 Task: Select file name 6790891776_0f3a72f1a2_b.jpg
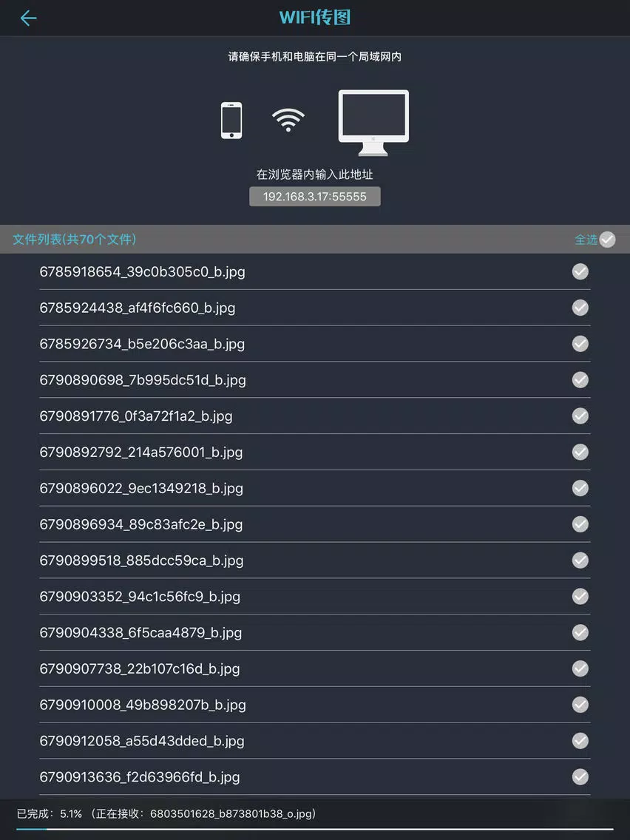click(136, 416)
